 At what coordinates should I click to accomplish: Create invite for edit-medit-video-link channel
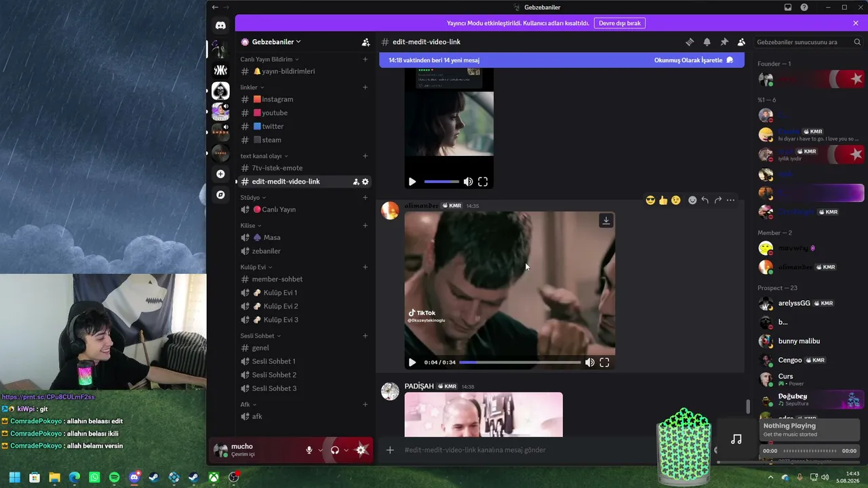click(x=356, y=182)
